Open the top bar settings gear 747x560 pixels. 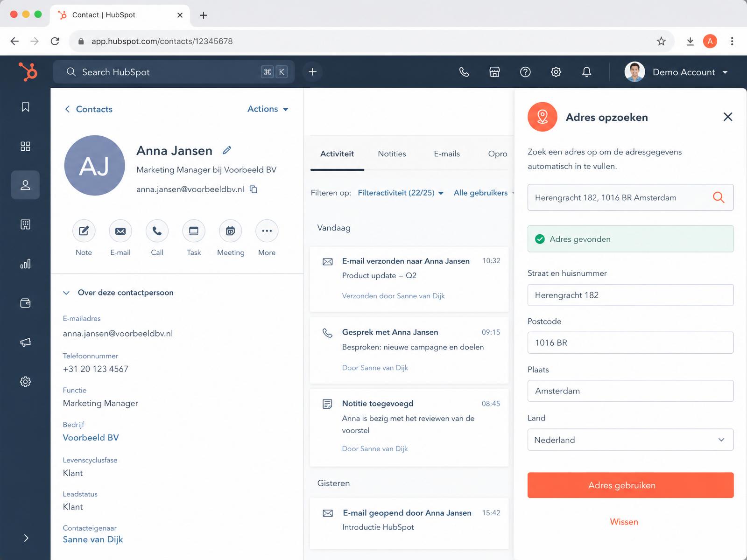[556, 72]
